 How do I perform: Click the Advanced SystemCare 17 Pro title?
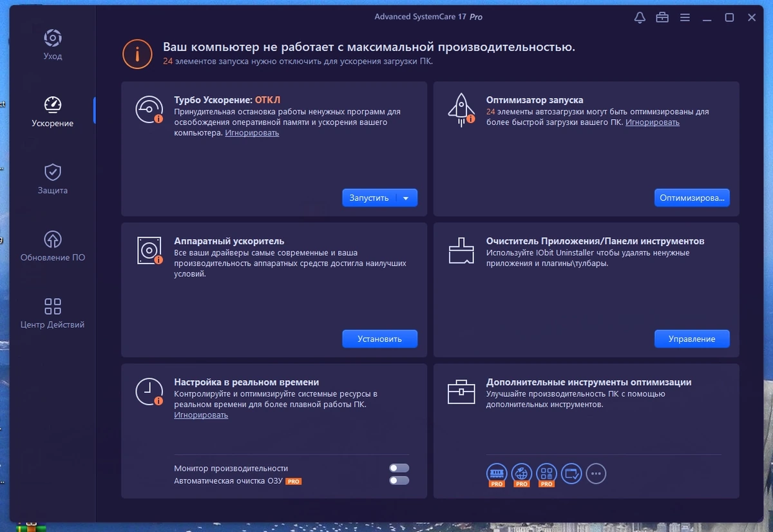[x=428, y=17]
